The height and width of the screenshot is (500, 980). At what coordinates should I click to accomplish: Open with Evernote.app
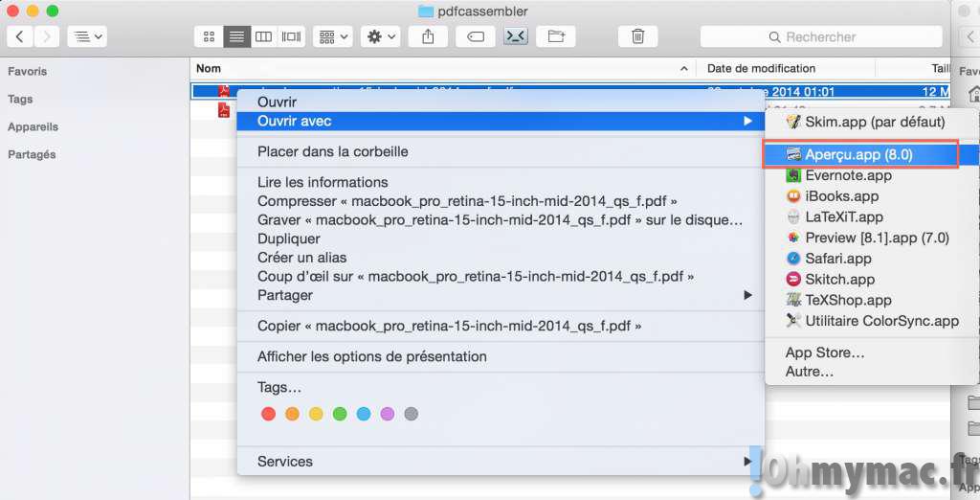coord(871,175)
